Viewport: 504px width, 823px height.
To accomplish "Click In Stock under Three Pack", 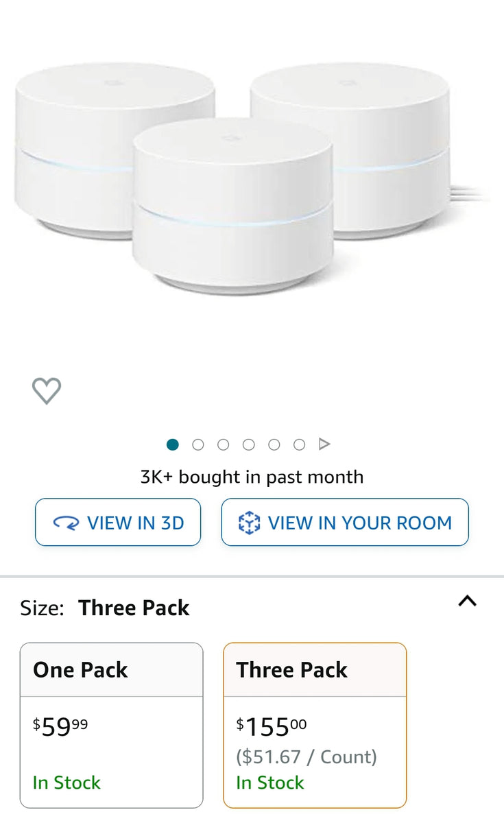I will (x=269, y=783).
